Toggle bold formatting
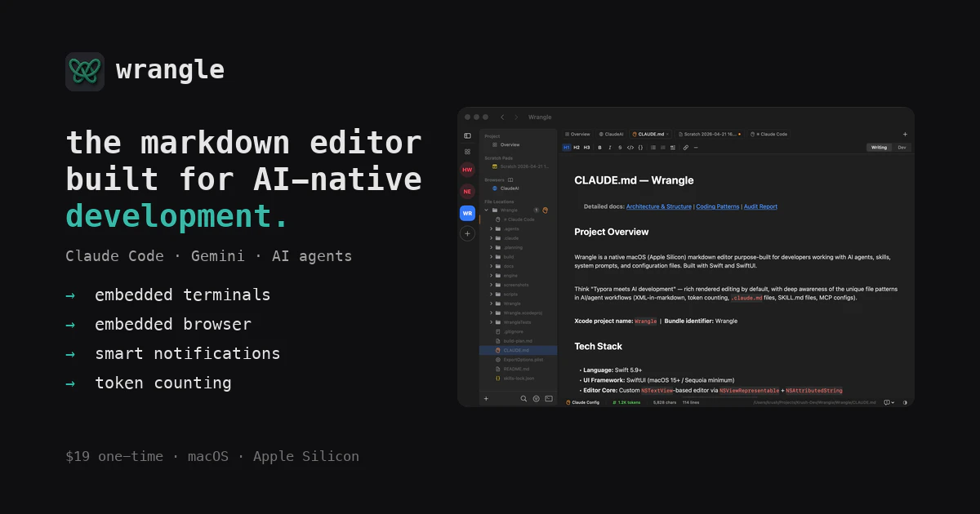The width and height of the screenshot is (980, 514). coord(599,148)
